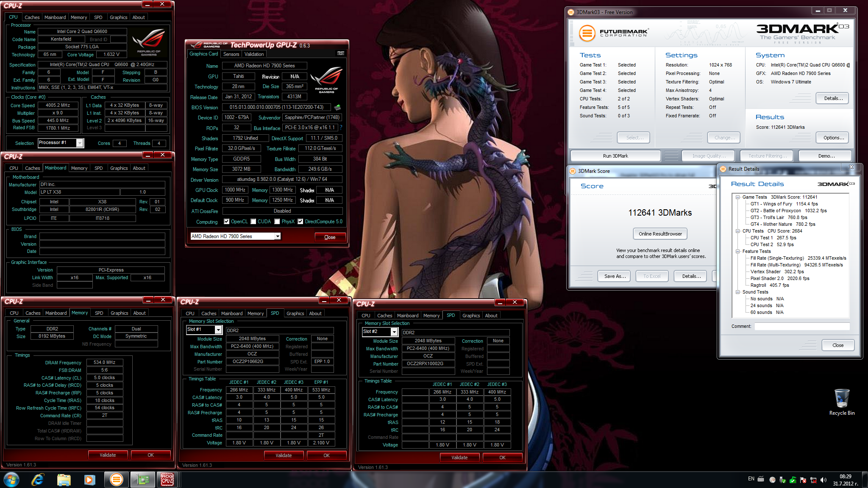Click the Run 3DMark button
The width and height of the screenshot is (868, 488).
tap(615, 156)
